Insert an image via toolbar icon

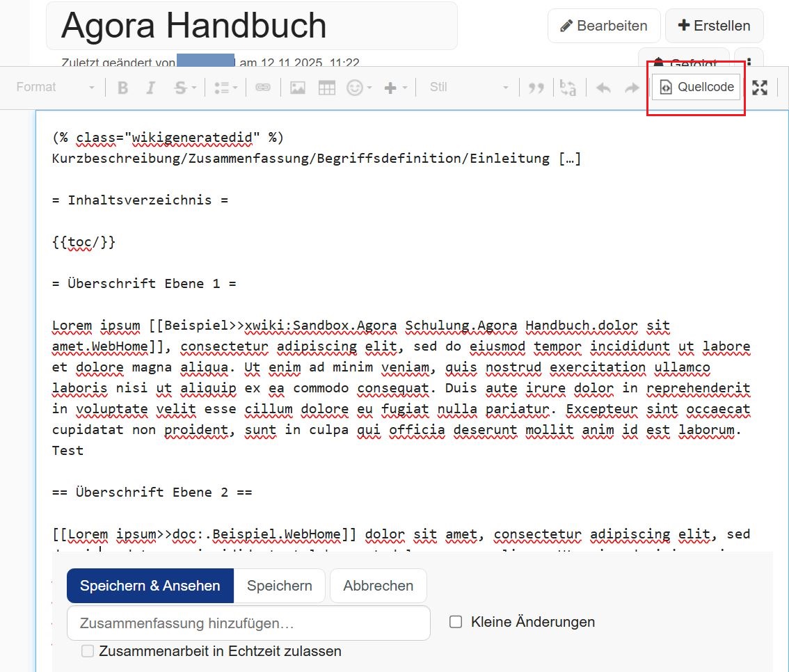298,88
